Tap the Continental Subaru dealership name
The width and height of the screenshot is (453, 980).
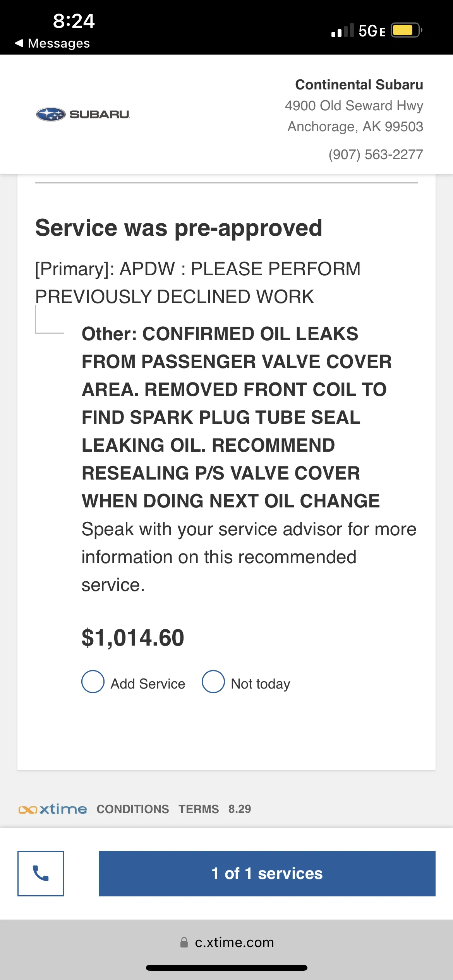click(359, 84)
